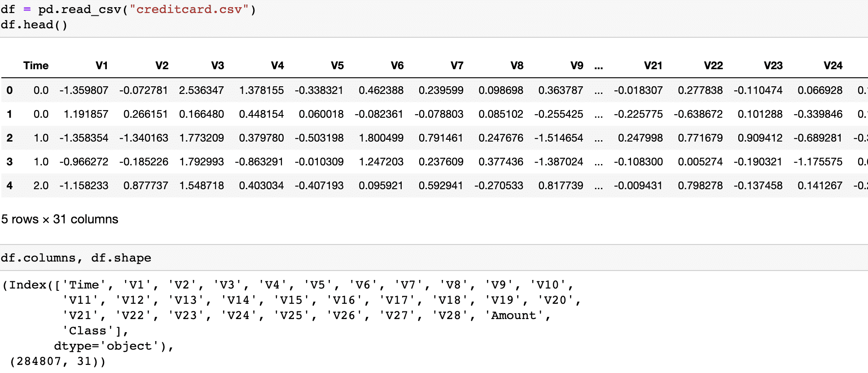This screenshot has width=868, height=373.
Task: Click the value 0.592941 in V7
Action: [x=441, y=186]
